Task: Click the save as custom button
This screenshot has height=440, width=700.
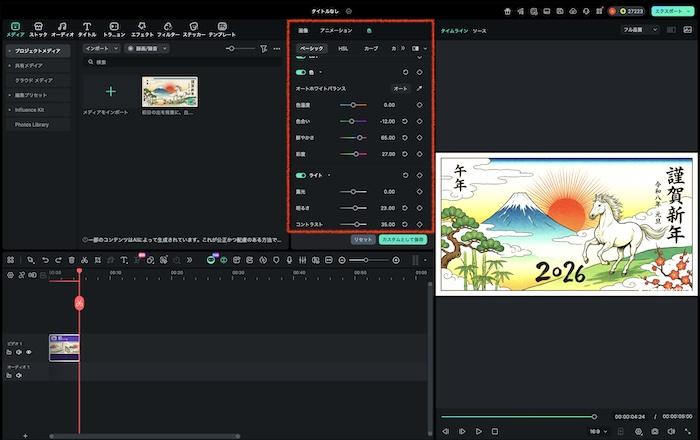Action: click(x=403, y=240)
